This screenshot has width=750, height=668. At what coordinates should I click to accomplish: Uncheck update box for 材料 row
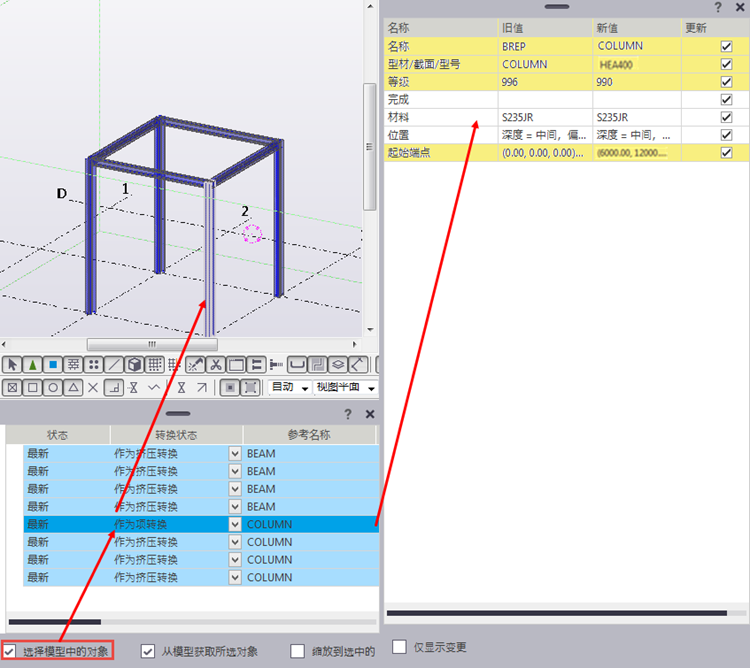pyautogui.click(x=726, y=117)
